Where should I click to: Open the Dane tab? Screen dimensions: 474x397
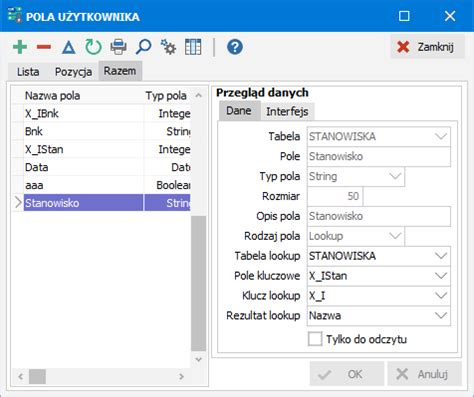pyautogui.click(x=239, y=111)
